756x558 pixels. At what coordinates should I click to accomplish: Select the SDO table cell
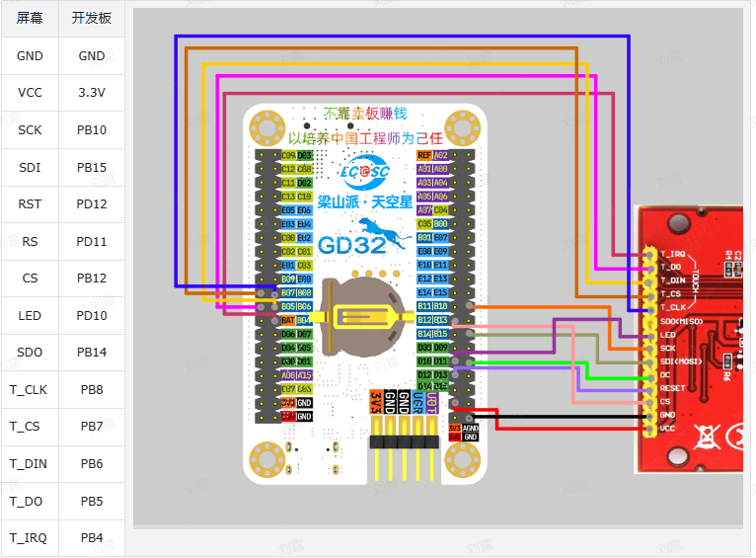[x=30, y=353]
